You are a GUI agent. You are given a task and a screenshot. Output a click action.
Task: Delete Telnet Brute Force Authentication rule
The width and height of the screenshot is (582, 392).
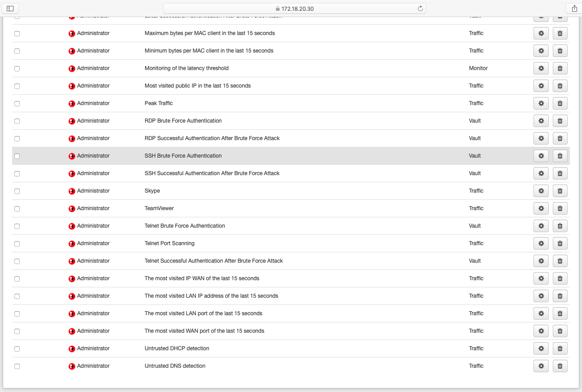pyautogui.click(x=560, y=226)
